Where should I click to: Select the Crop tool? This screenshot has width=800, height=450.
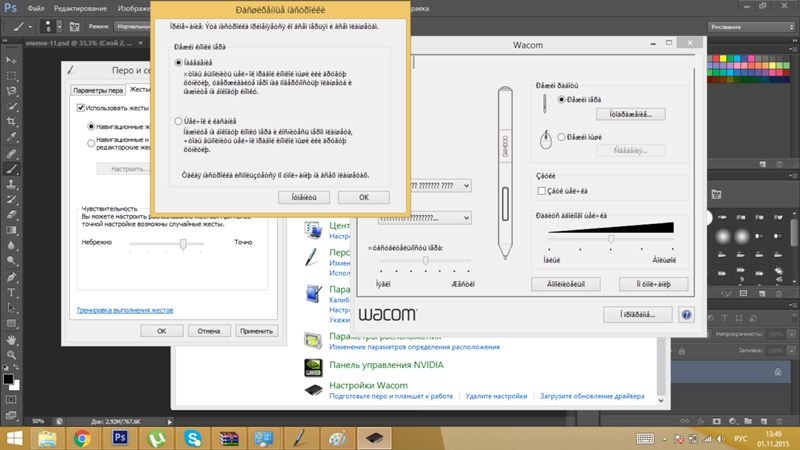[11, 122]
